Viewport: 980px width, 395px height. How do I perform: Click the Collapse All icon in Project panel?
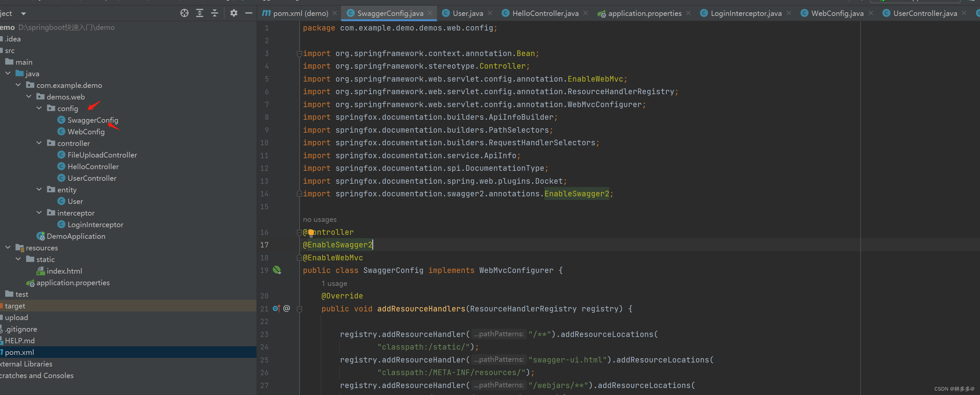(x=215, y=13)
